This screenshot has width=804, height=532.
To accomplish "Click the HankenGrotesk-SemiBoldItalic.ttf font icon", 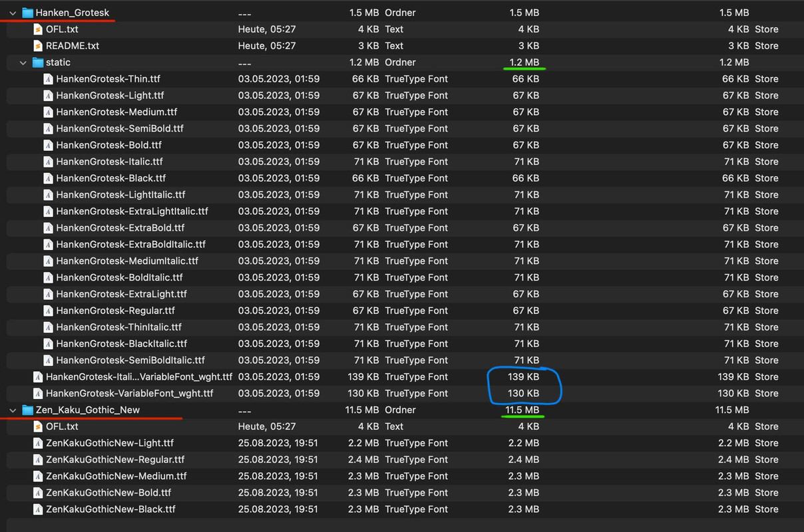I will click(x=48, y=360).
